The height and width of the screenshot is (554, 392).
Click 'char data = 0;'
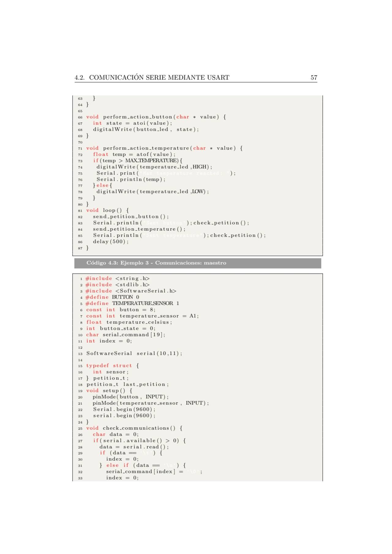coord(116,434)
